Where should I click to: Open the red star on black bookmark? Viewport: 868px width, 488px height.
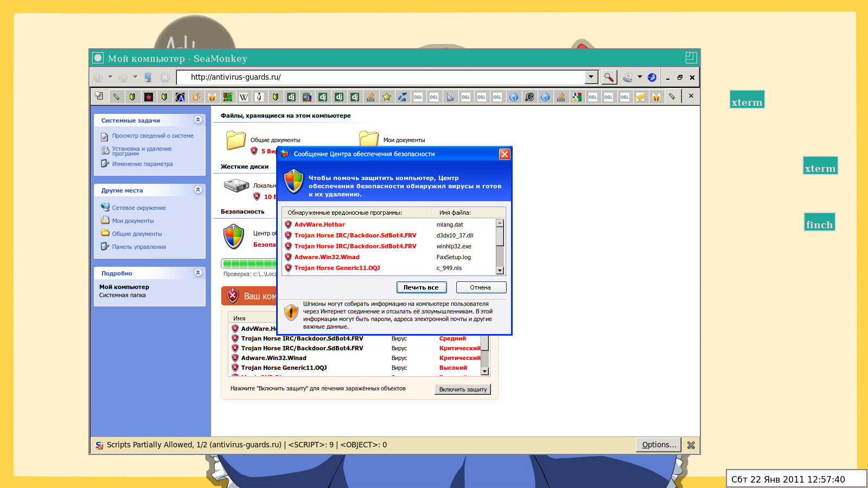[x=148, y=97]
